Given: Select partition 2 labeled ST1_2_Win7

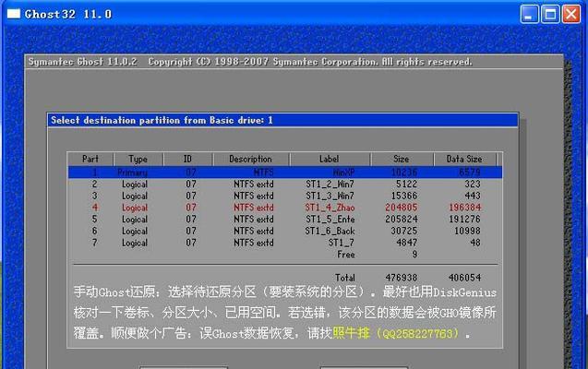Looking at the screenshot, I should tap(285, 184).
